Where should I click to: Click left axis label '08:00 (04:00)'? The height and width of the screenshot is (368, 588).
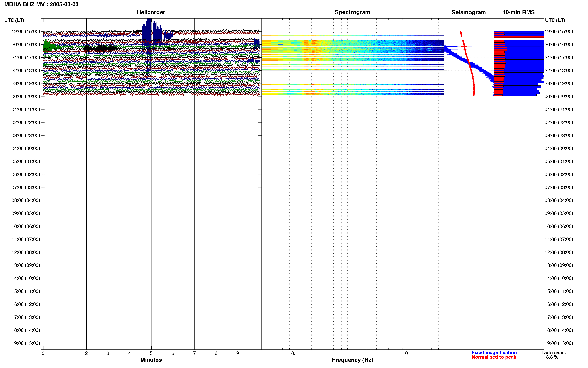pos(26,200)
